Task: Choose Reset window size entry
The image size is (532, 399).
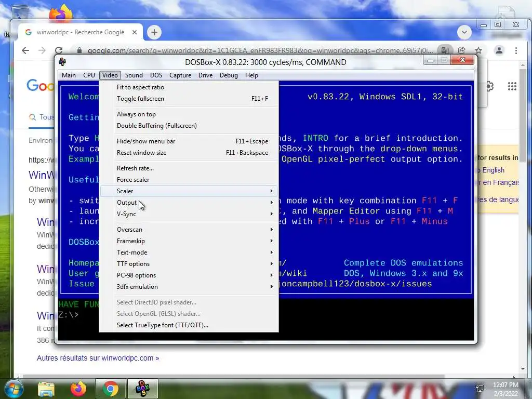Action: click(189, 153)
